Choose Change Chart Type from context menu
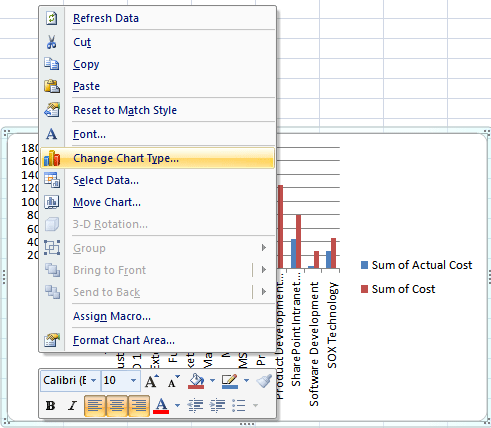The image size is (491, 428). pos(157,158)
